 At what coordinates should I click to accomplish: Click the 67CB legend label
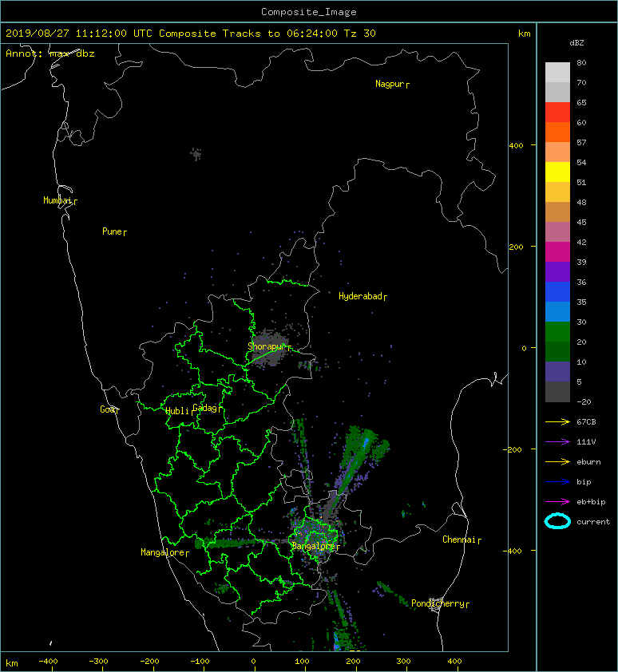586,421
